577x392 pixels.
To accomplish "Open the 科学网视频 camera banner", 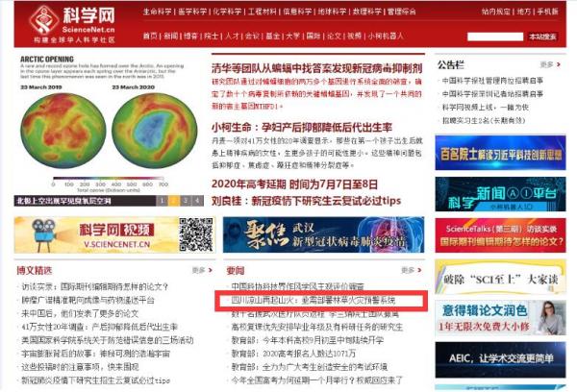I will [94, 234].
